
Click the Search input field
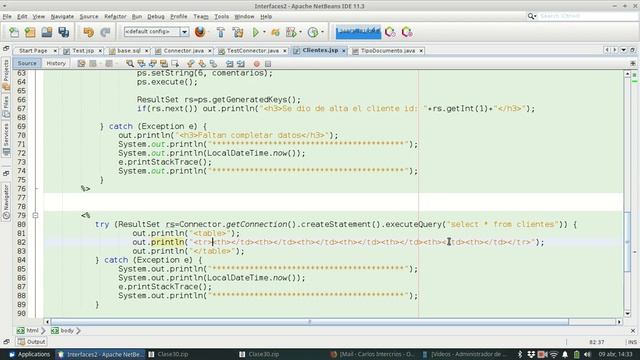[588, 16]
